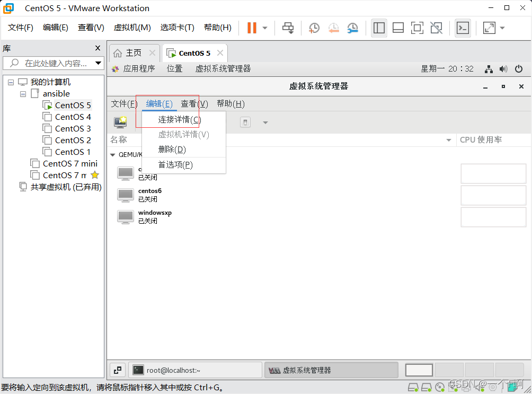Click the guest clock 星期一 20:32
532x394 pixels.
point(447,68)
